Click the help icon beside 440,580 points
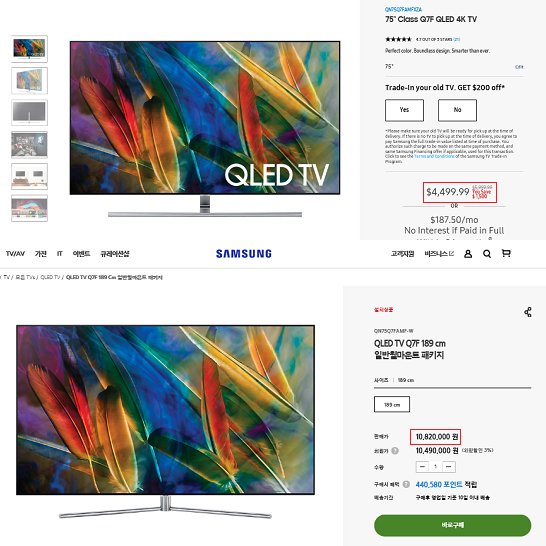546x546 pixels. (406, 484)
